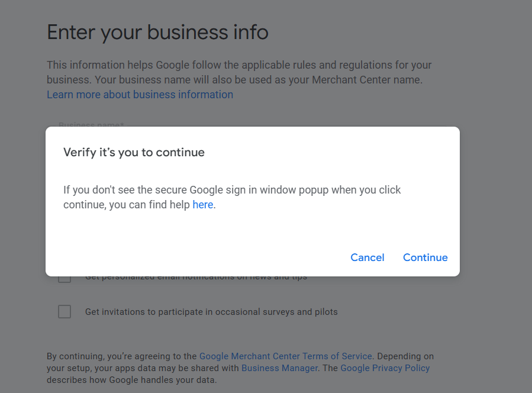Click the partially hidden email notifications label
Viewport: 532px width, 393px height.
coord(196,278)
